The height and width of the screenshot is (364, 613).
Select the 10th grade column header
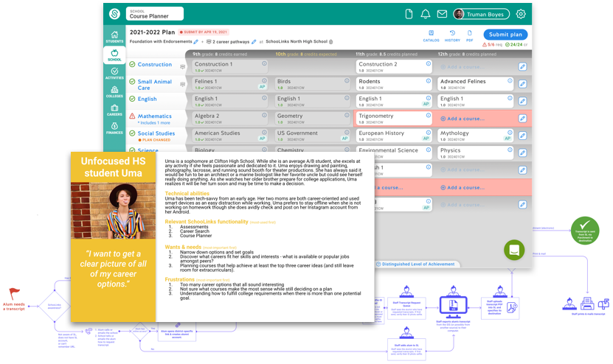pos(305,55)
